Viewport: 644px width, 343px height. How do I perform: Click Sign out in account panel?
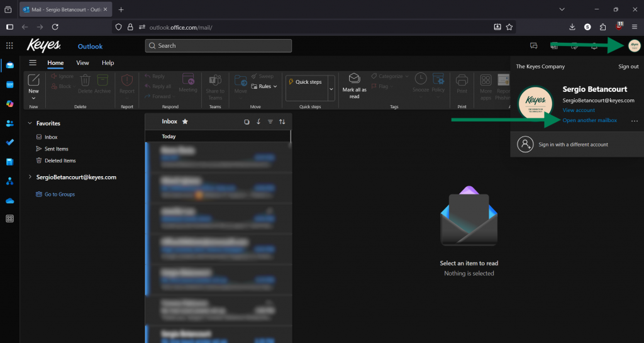pos(628,67)
